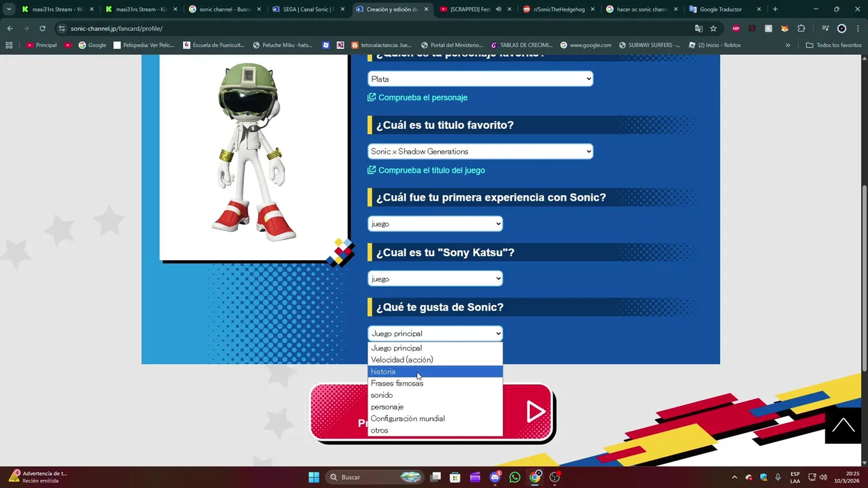
Task: Open Google Translate page icon in address bar
Action: click(x=698, y=28)
